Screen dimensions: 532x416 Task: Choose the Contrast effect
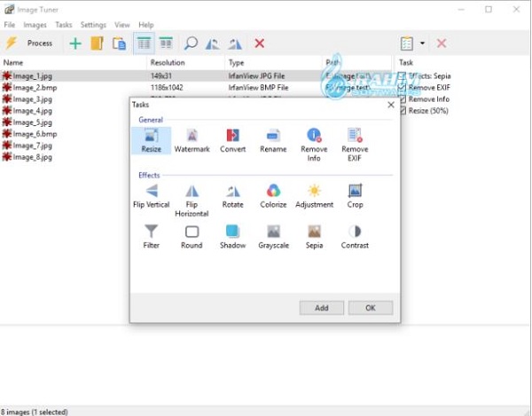(x=355, y=237)
